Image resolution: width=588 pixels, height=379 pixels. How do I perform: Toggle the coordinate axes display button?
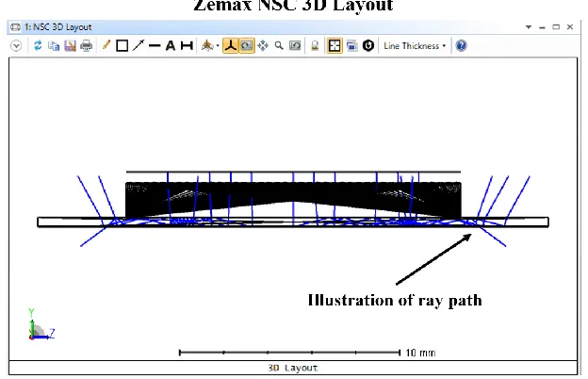click(x=231, y=46)
